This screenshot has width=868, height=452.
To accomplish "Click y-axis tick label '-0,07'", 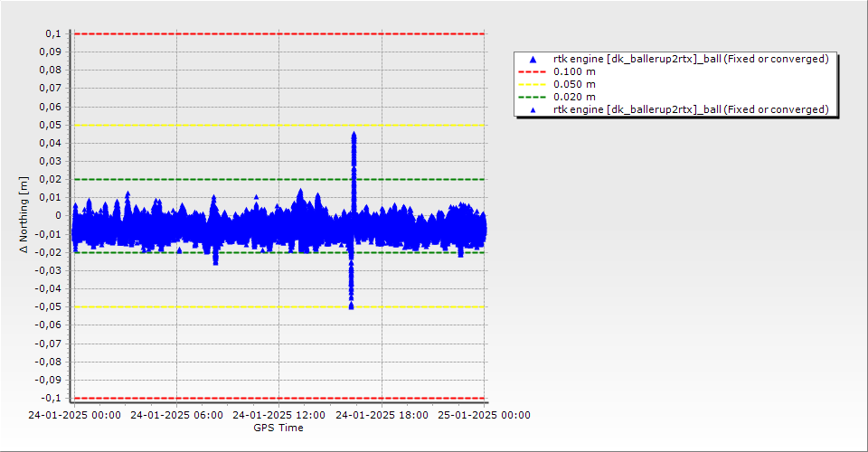I will (x=48, y=344).
